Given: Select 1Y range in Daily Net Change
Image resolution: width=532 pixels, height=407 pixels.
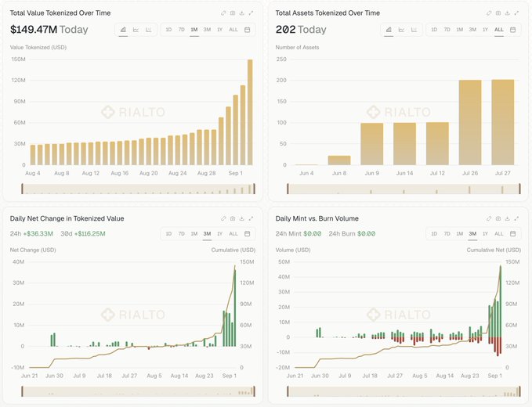Looking at the screenshot, I should pyautogui.click(x=220, y=234).
